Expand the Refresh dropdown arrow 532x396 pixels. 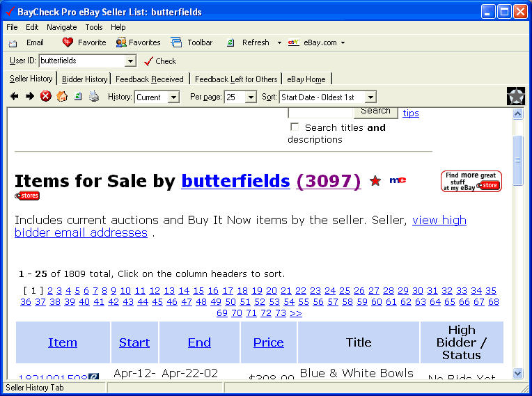279,42
